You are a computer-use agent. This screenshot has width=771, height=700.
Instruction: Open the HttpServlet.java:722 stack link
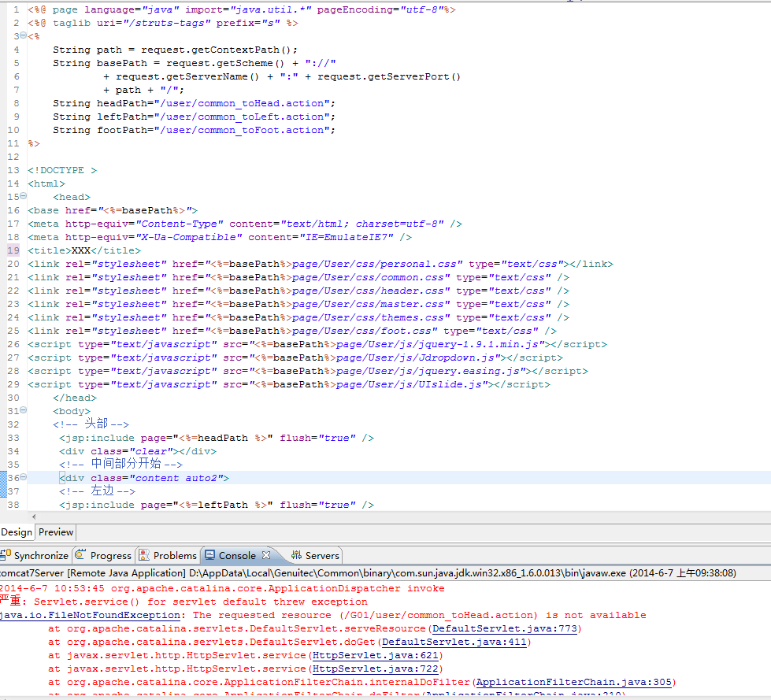(x=376, y=669)
